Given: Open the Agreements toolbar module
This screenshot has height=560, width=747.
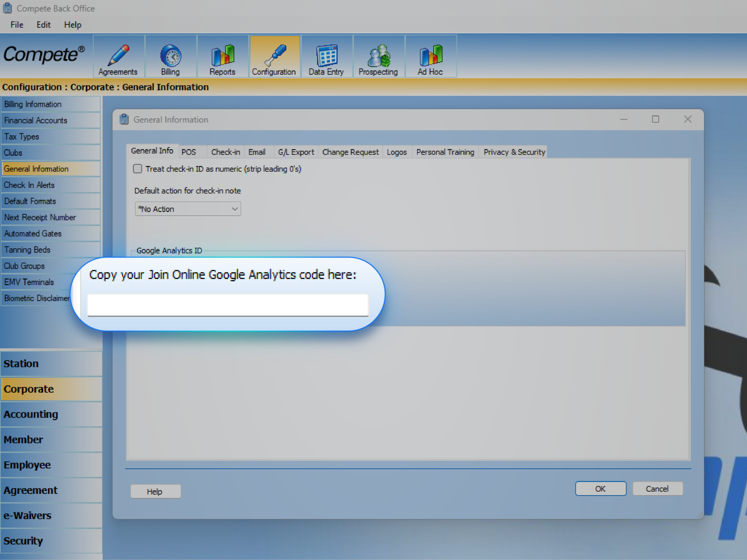Looking at the screenshot, I should (118, 56).
